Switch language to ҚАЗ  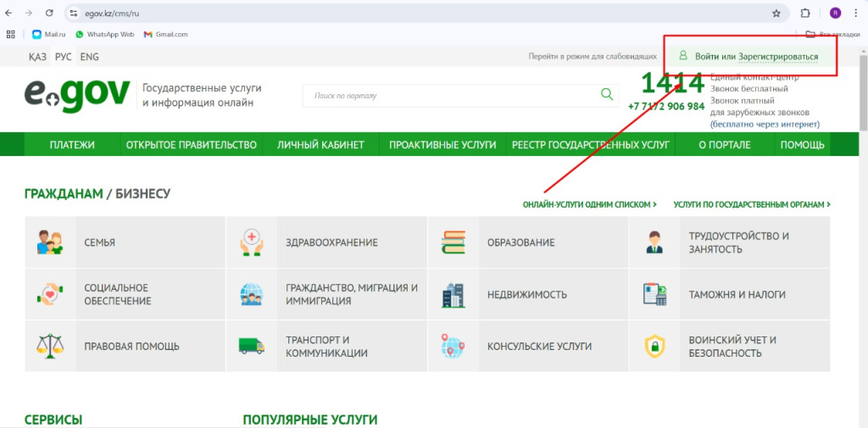[x=37, y=57]
